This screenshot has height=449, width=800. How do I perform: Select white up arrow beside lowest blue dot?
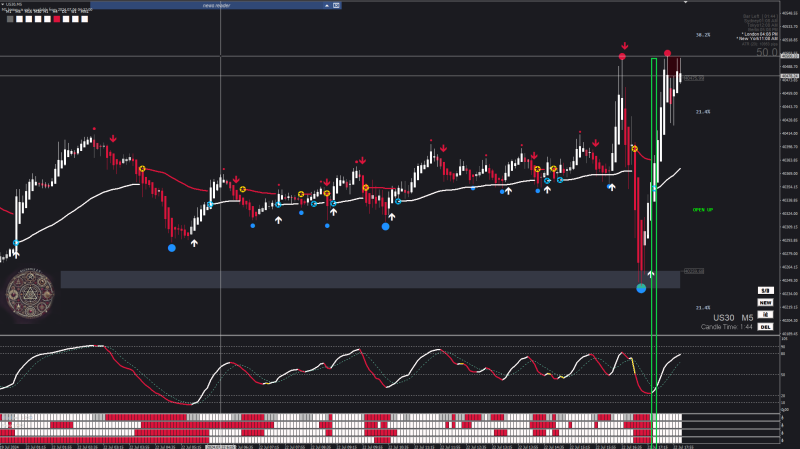tap(651, 274)
